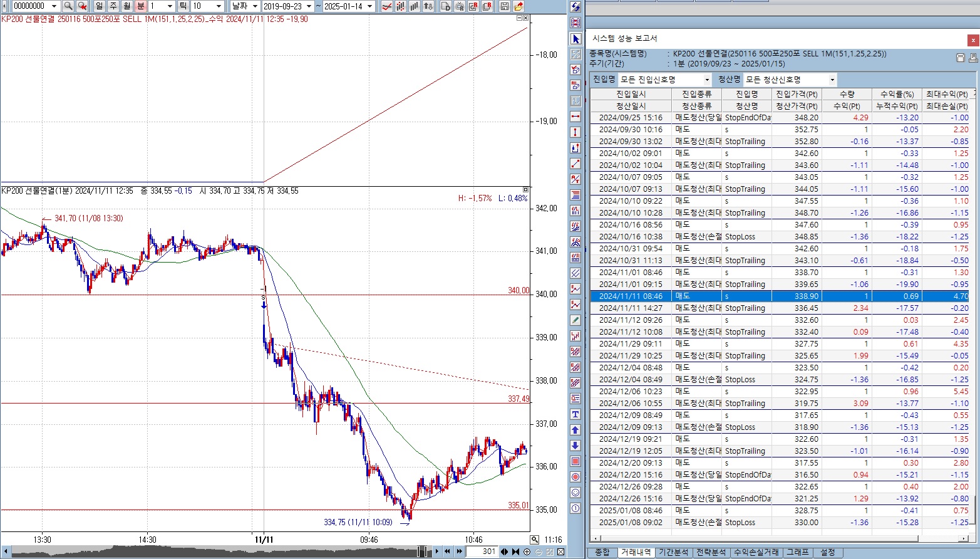Screen dimensions: 980x559
Task: Click the magnifier search icon in toolbar
Action: click(68, 6)
